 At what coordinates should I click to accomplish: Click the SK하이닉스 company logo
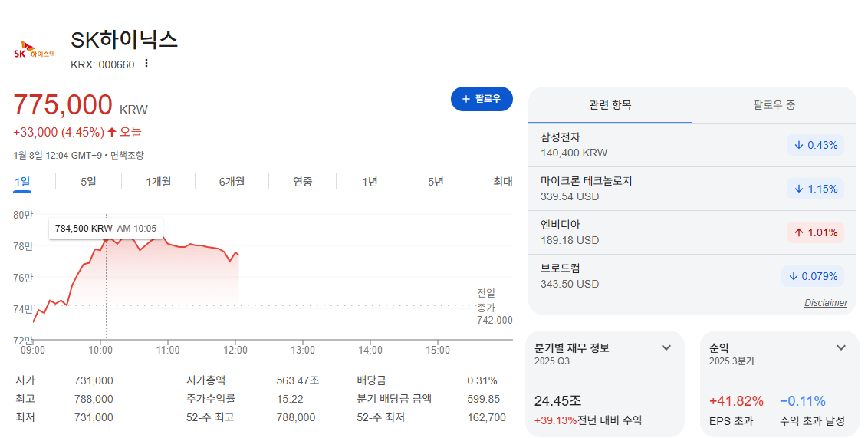click(35, 51)
